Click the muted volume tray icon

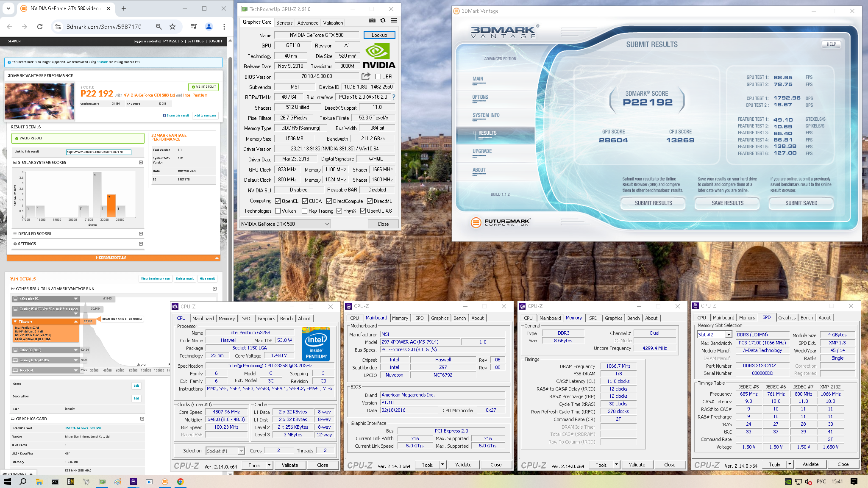(808, 482)
